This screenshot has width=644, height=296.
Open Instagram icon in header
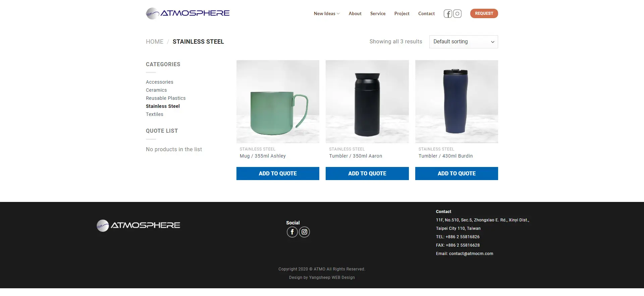coord(457,14)
